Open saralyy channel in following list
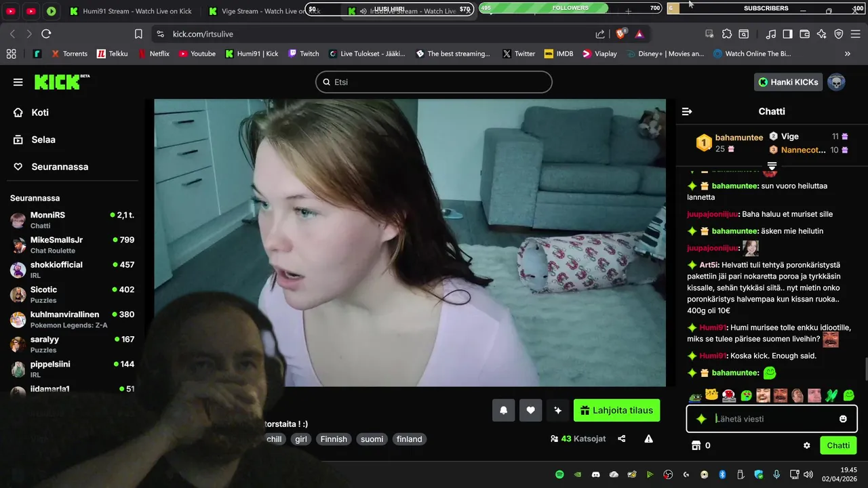The image size is (868, 488). pos(72,344)
